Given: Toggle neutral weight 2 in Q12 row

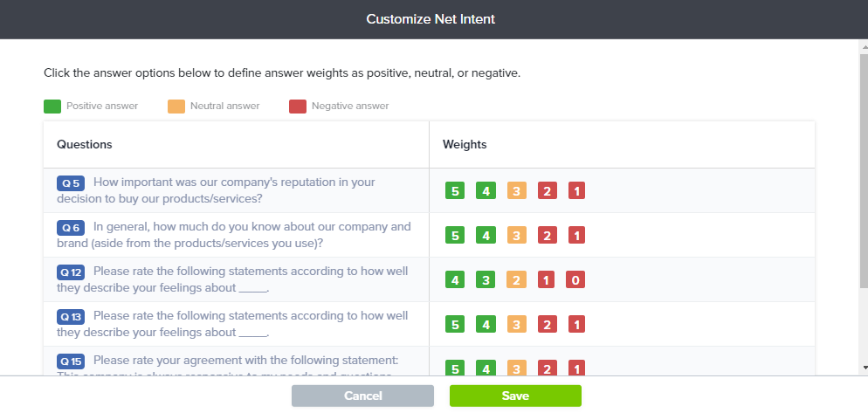Looking at the screenshot, I should pos(516,279).
